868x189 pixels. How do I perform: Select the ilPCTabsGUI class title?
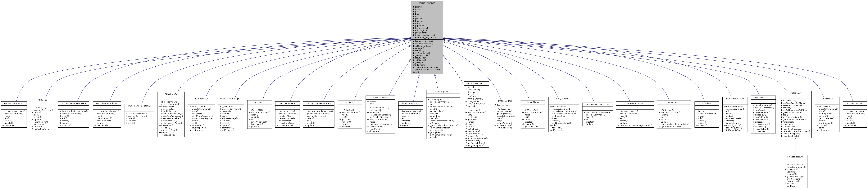coord(827,99)
